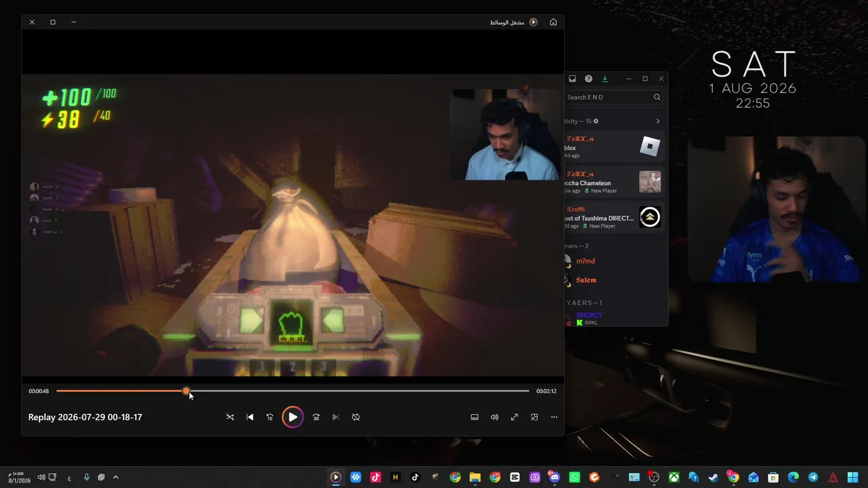868x488 pixels.
Task: Open the more options menu in Media Player
Action: [554, 417]
